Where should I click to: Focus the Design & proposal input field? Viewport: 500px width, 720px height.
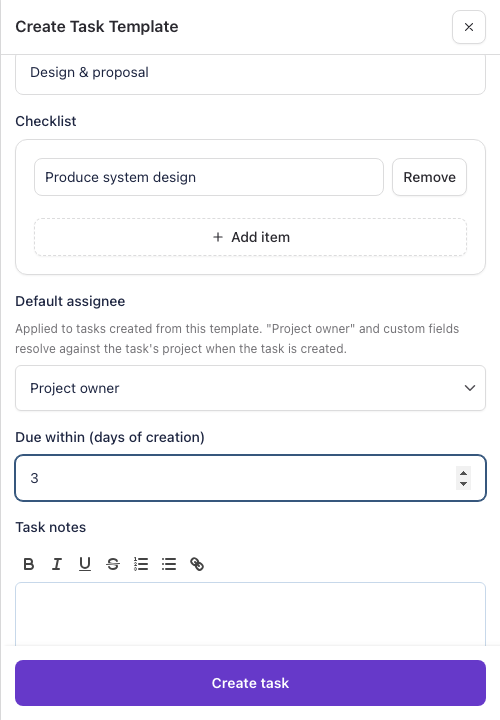250,75
